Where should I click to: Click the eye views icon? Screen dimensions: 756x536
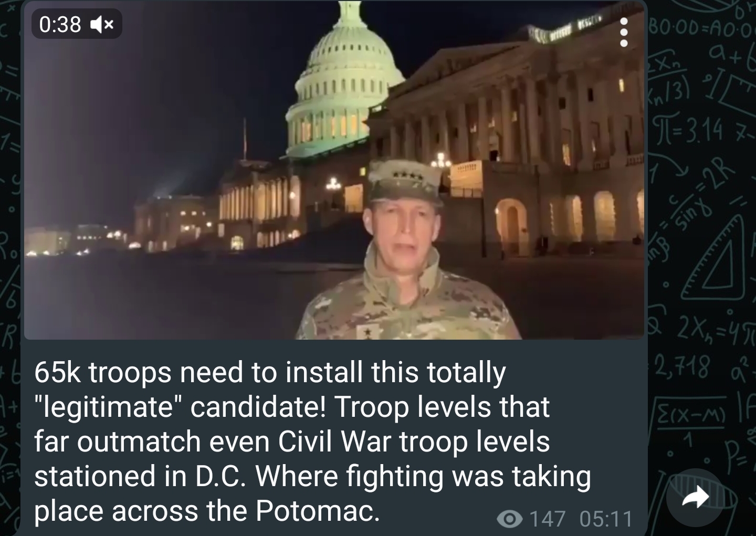(x=509, y=519)
